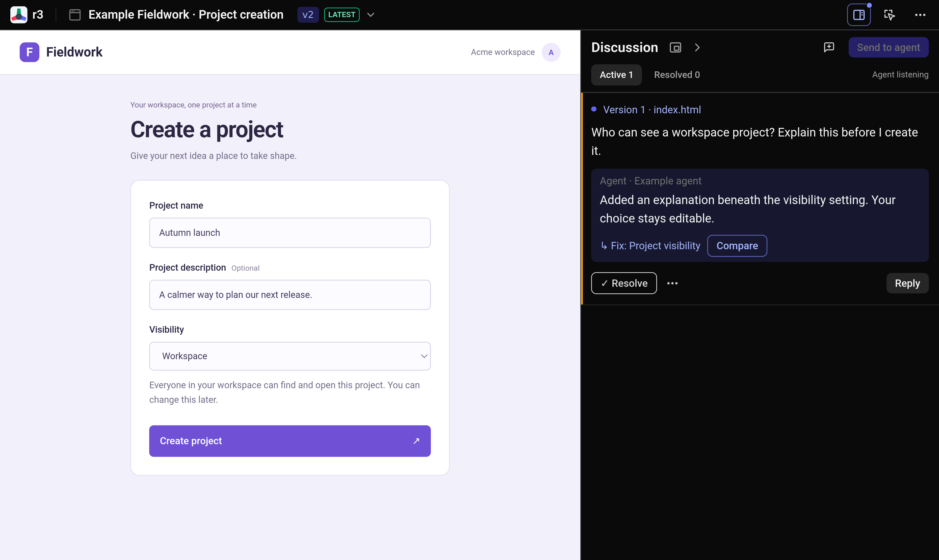
Task: Focus the Project description input field
Action: point(290,295)
